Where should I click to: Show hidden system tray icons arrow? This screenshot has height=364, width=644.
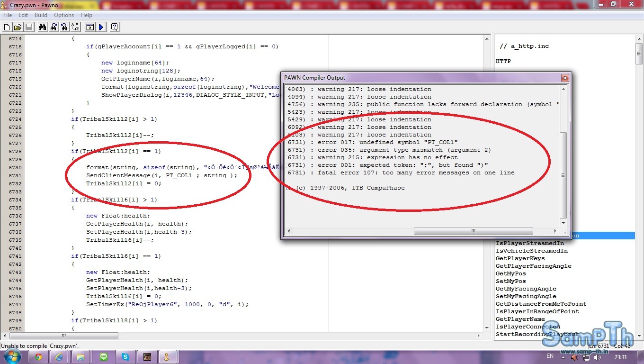coord(563,357)
